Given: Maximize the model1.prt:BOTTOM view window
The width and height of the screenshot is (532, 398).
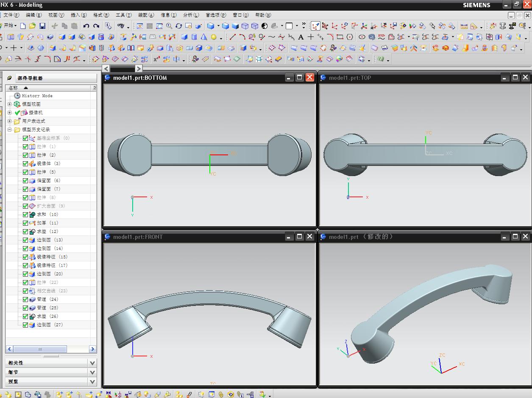Looking at the screenshot, I should [x=299, y=77].
